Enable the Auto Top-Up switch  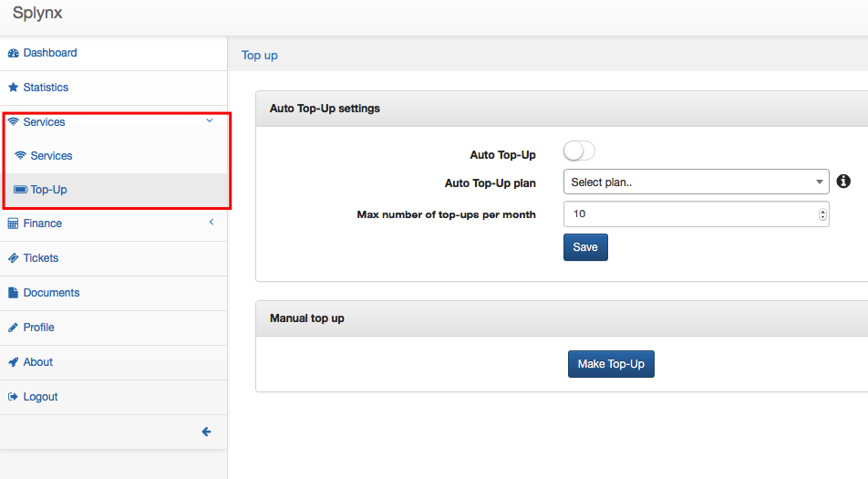(x=579, y=151)
